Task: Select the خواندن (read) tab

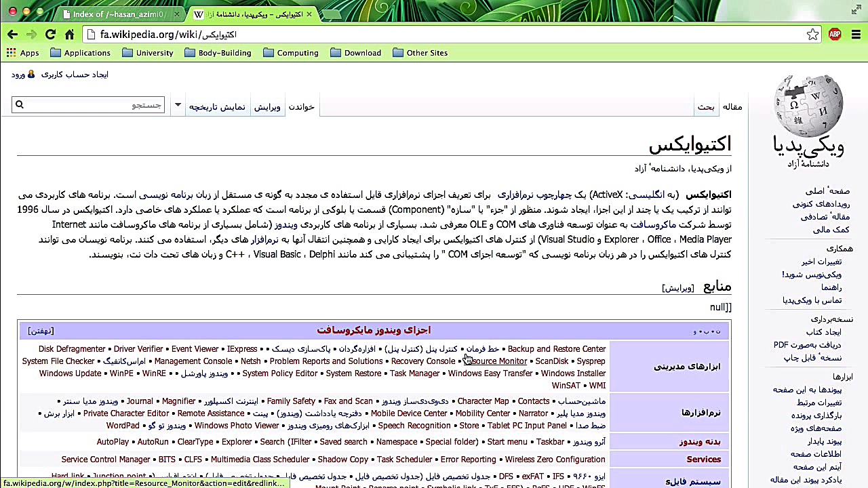Action: pos(302,106)
